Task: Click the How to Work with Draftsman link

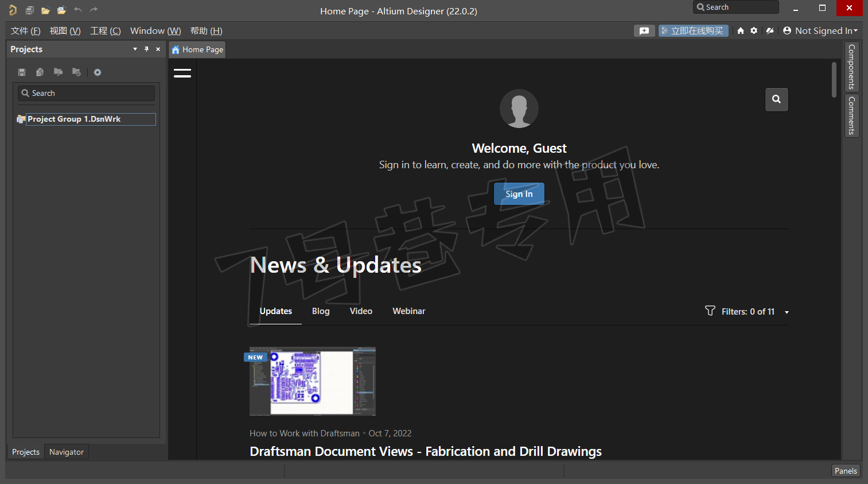Action: (x=305, y=433)
